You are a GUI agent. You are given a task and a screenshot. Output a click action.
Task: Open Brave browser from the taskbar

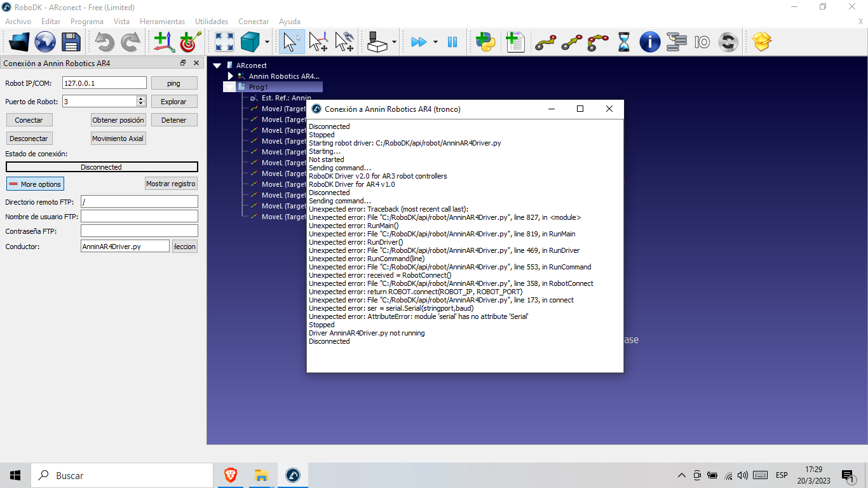click(x=231, y=475)
